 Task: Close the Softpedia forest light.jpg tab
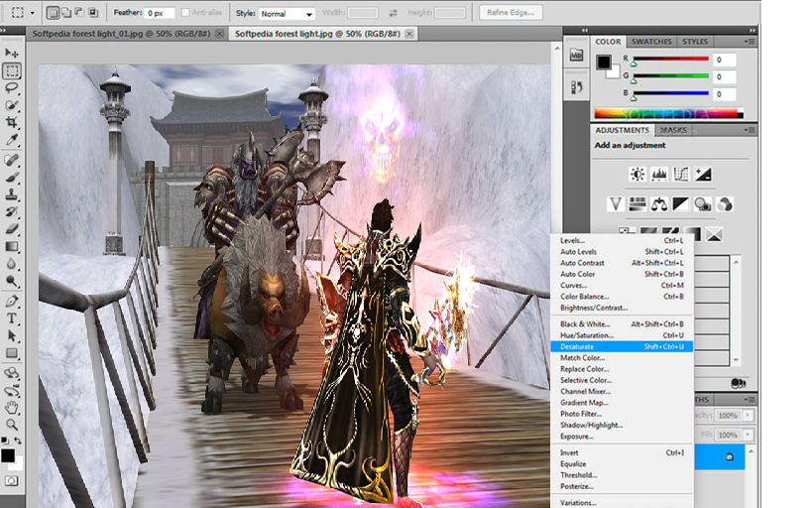click(x=409, y=34)
